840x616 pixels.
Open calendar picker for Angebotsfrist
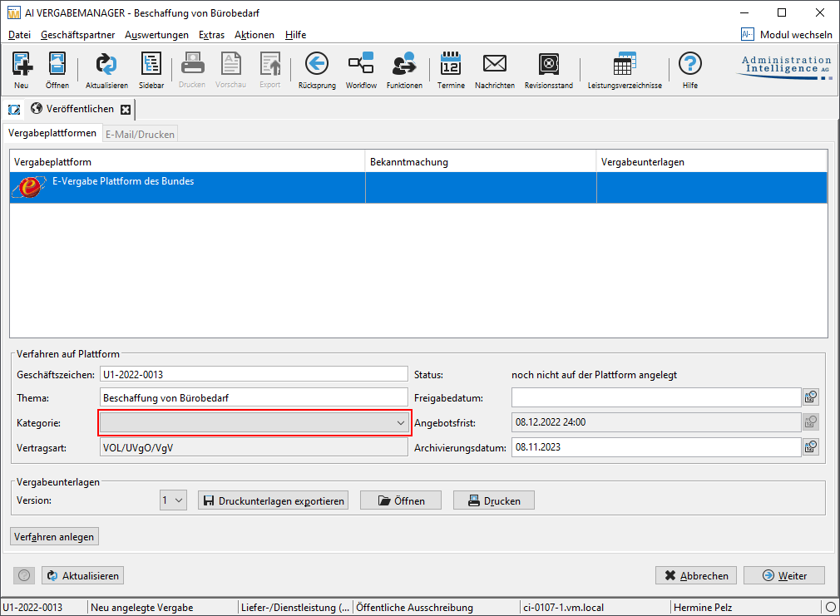(x=811, y=422)
